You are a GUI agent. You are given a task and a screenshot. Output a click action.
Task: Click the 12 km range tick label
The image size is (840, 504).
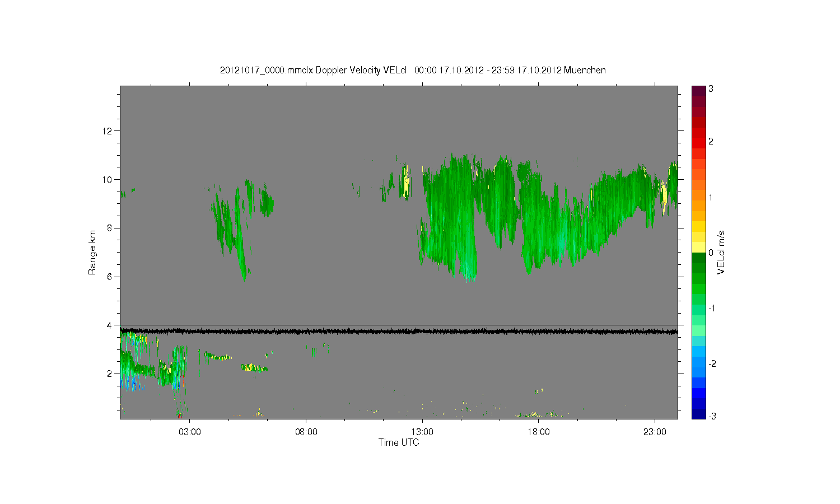click(x=108, y=131)
